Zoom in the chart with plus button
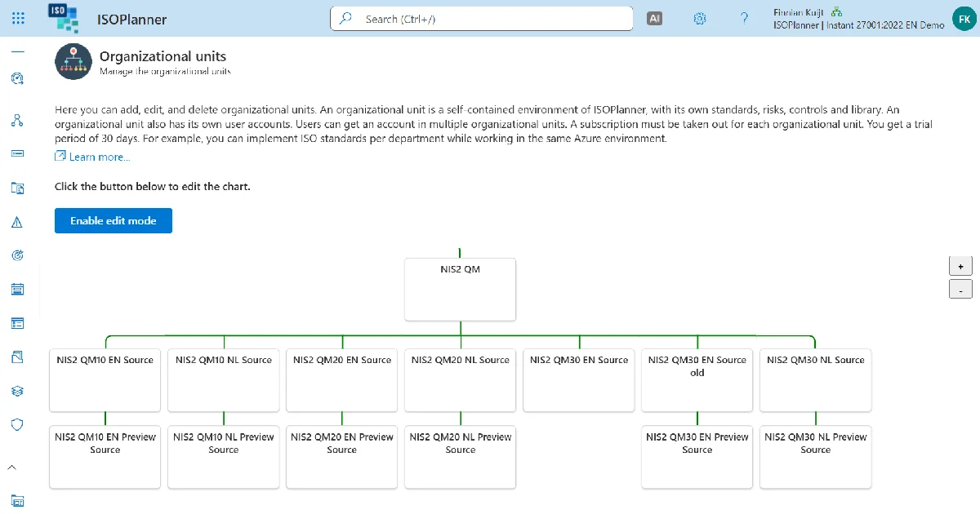Screen dimensions: 980x514 pyautogui.click(x=960, y=266)
